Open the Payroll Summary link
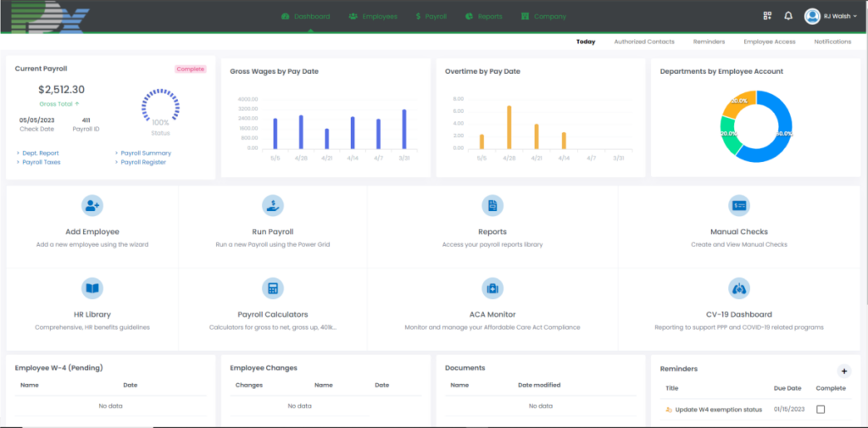Screen dimensions: 868x428 [x=146, y=153]
